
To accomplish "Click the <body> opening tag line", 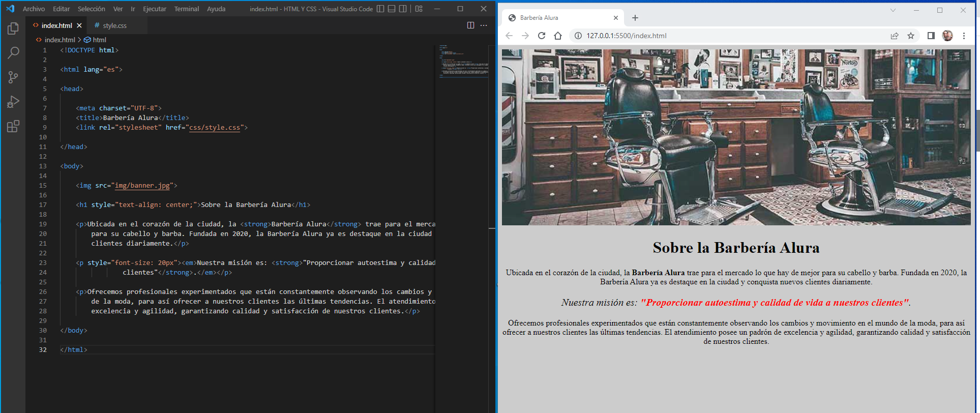I will click(72, 166).
